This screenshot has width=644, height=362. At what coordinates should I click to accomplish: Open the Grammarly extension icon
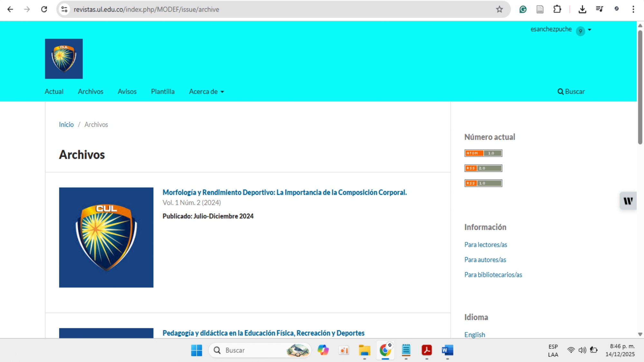523,9
